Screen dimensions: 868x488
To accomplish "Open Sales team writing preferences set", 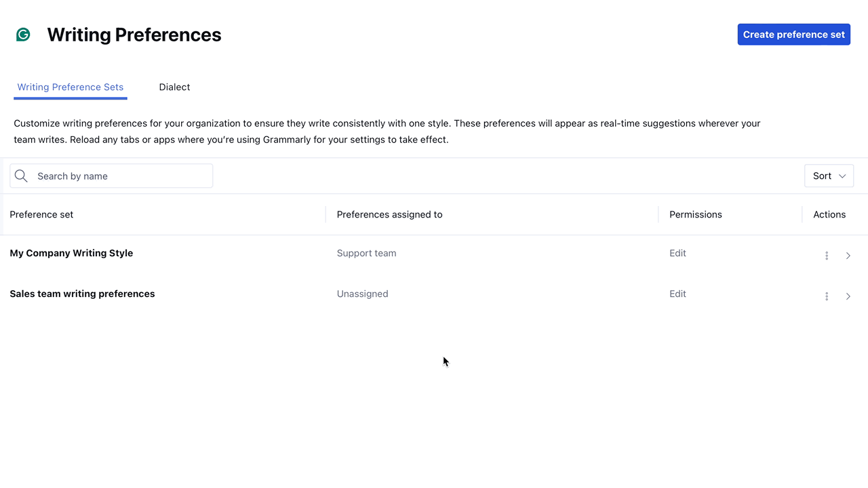I will coord(82,293).
